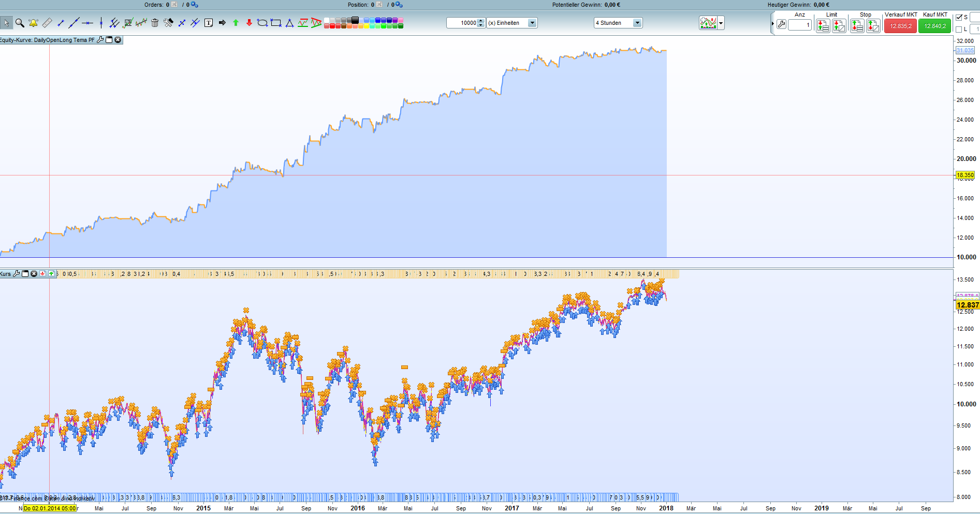Select the black arrow drawing tool
This screenshot has height=514, width=980.
pos(222,23)
